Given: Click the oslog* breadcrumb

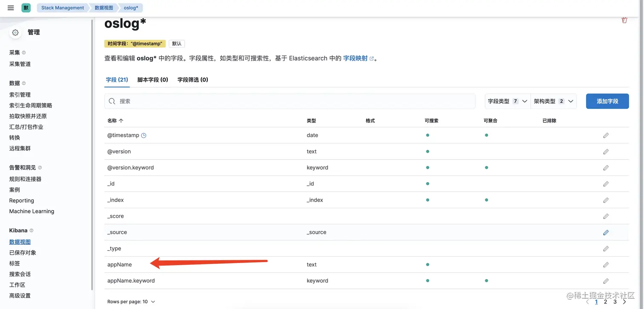Looking at the screenshot, I should [131, 8].
